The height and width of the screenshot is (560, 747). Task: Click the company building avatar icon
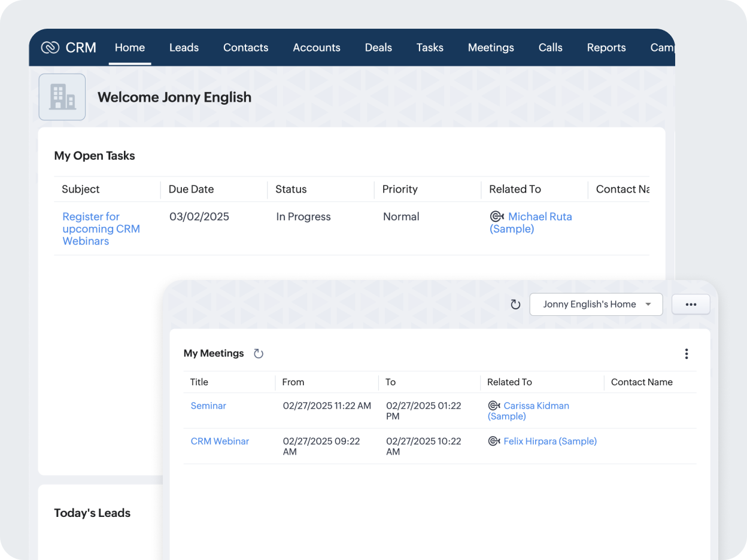[x=62, y=97]
